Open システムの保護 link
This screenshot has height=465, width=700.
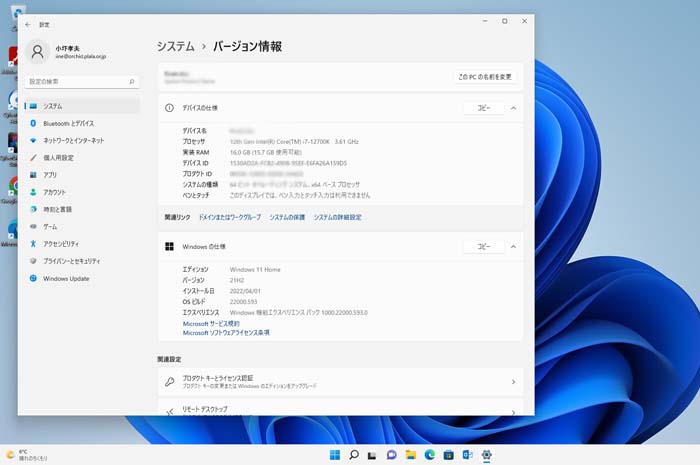tap(287, 217)
